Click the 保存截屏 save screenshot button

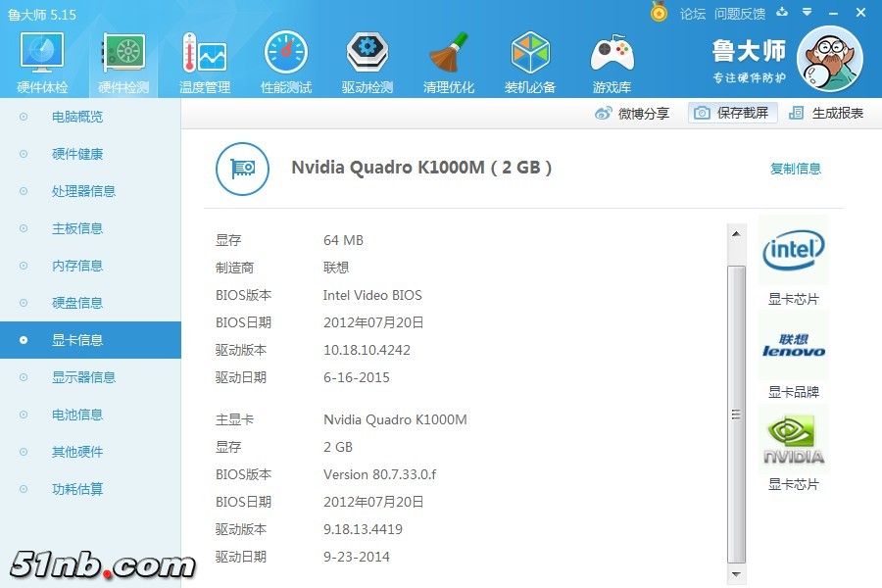732,113
